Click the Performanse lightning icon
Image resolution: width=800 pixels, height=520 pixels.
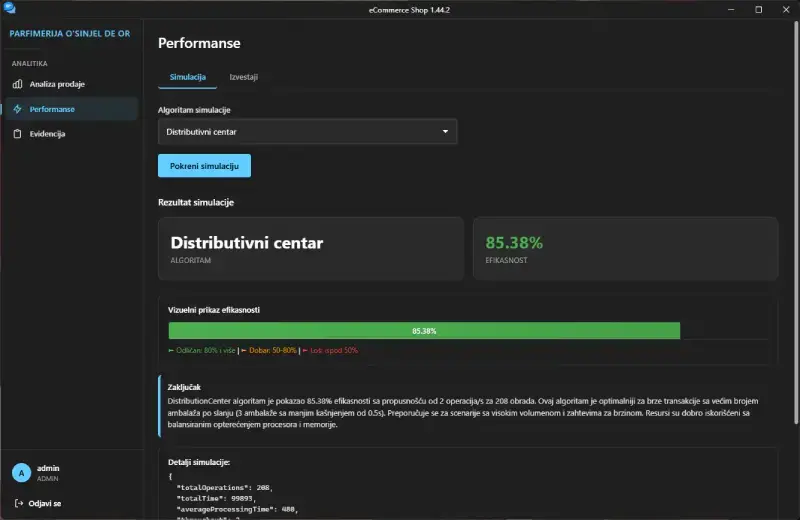(17, 109)
